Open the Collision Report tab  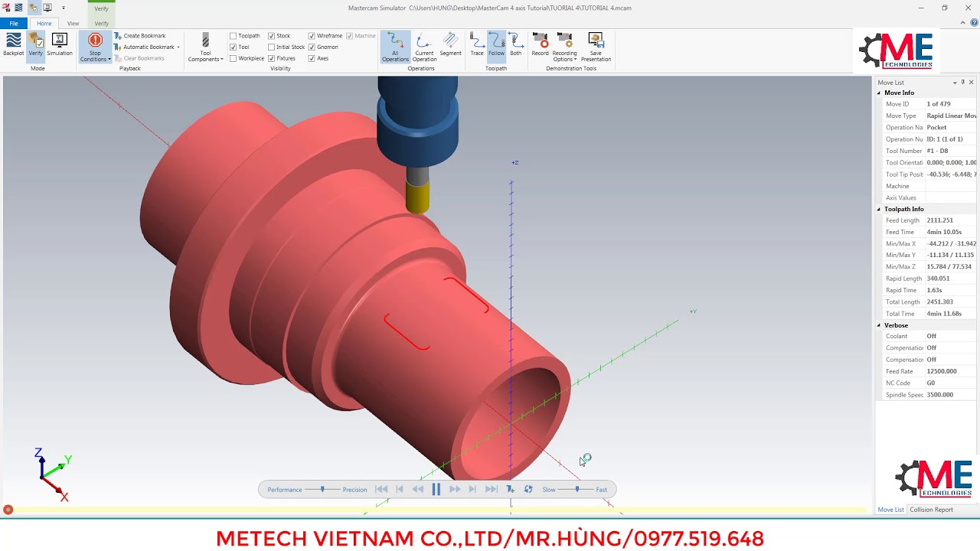(931, 510)
